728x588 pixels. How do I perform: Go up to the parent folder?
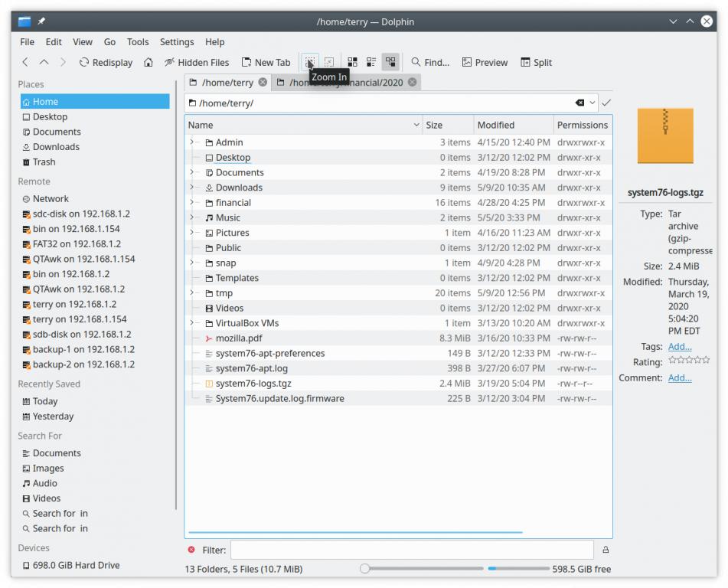(x=44, y=63)
